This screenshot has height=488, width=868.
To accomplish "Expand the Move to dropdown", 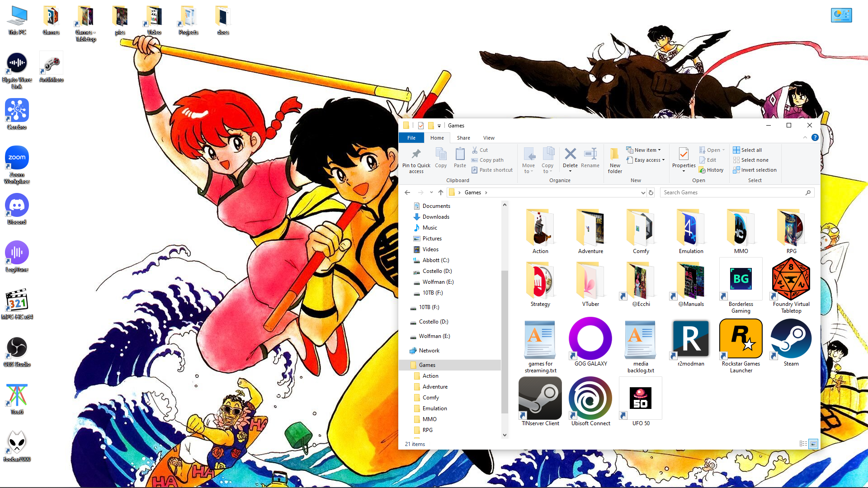I will 528,169.
